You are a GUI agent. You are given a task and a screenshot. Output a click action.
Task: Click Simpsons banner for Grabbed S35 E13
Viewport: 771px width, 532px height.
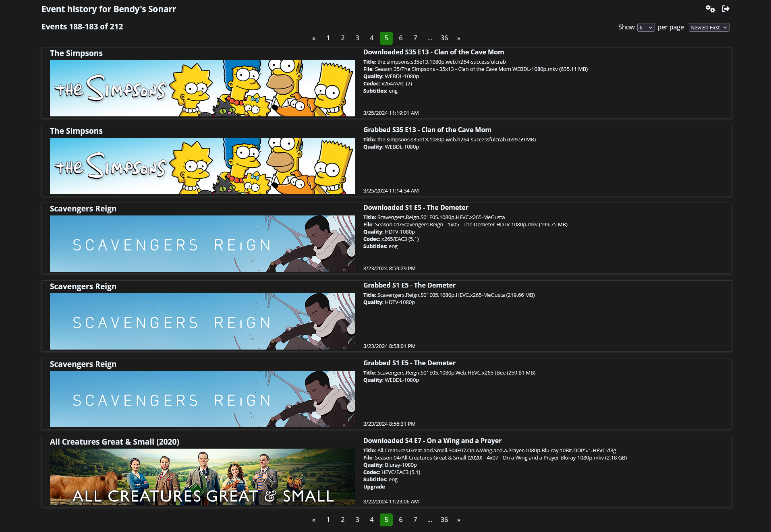pyautogui.click(x=203, y=166)
